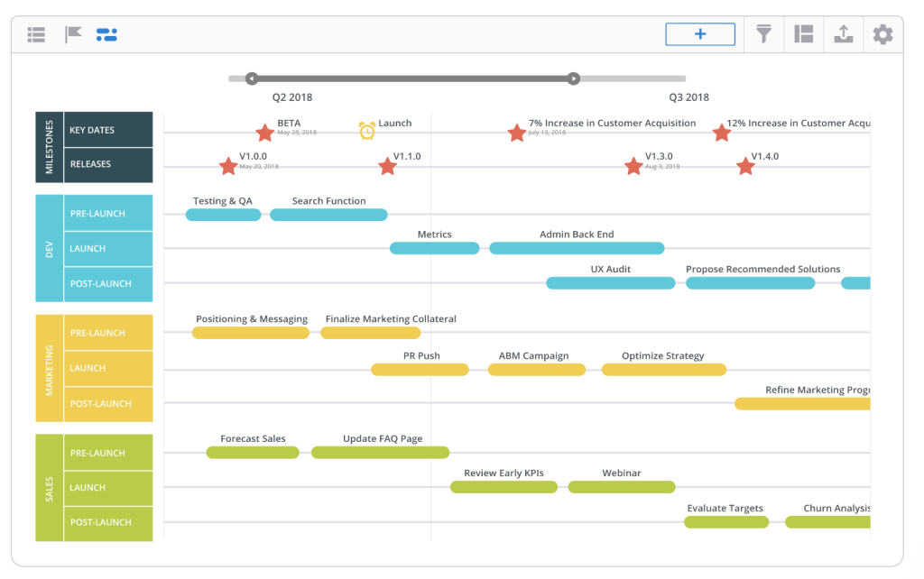Select the V1.4.0 release star

(746, 166)
